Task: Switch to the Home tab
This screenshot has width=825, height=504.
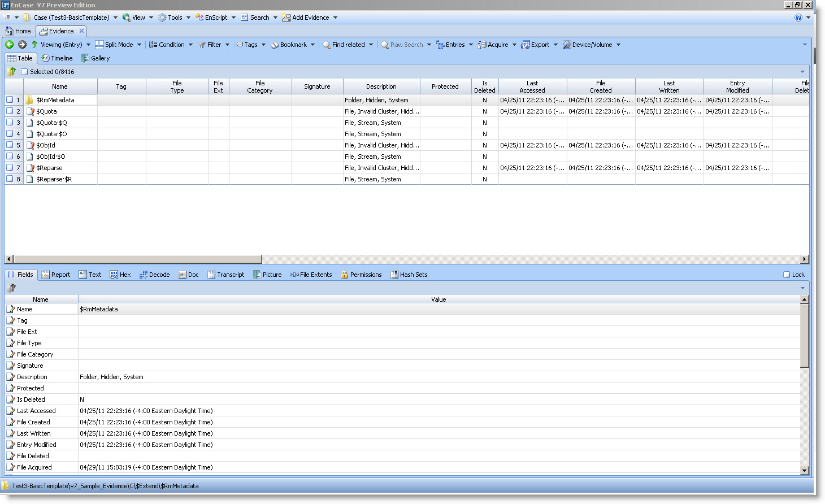Action: 18,31
